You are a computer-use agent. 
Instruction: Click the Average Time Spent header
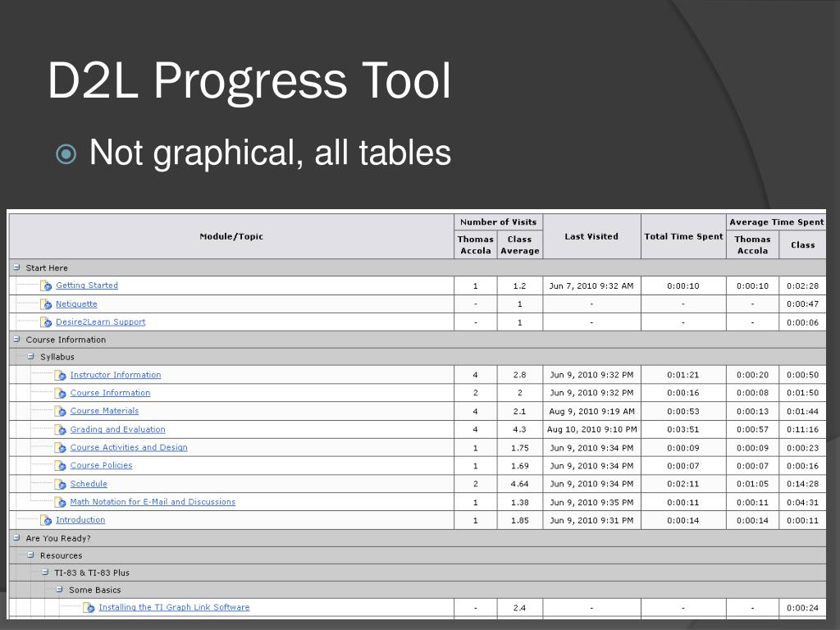point(777,221)
